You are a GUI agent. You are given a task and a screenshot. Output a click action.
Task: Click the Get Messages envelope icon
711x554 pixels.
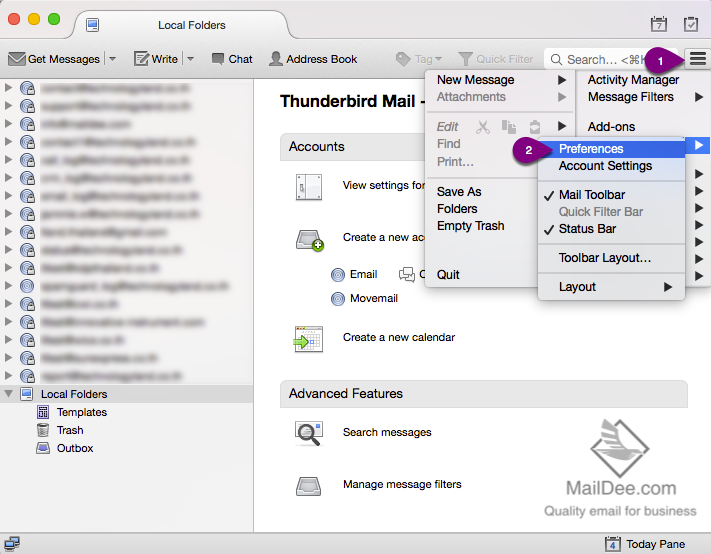click(17, 59)
